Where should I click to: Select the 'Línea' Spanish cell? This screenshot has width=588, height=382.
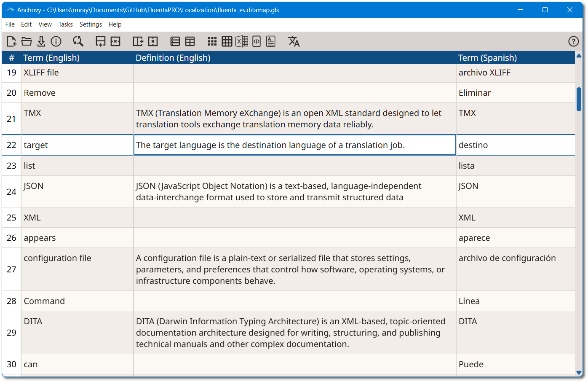516,301
